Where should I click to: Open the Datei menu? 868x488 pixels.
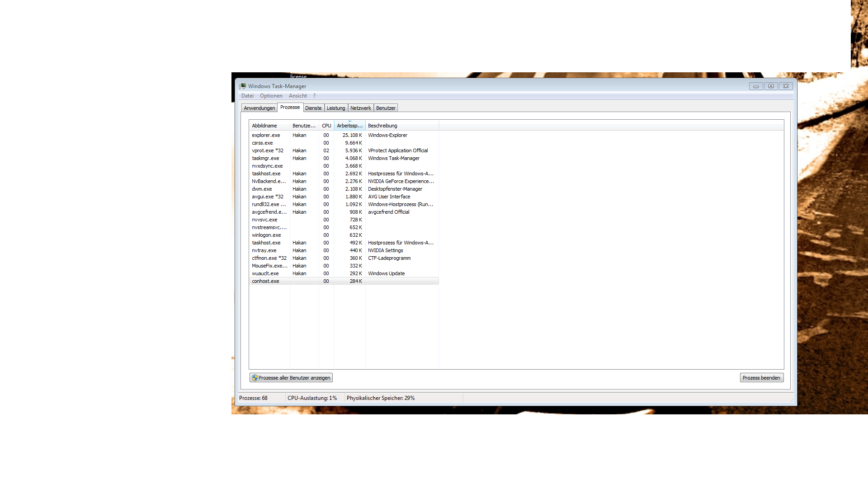coord(247,96)
